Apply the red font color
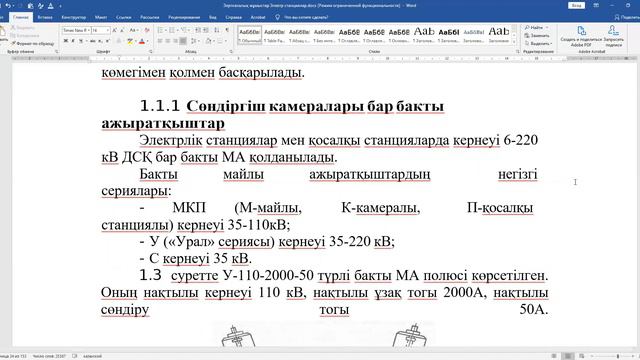Image resolution: width=640 pixels, height=360 pixels. 142,41
